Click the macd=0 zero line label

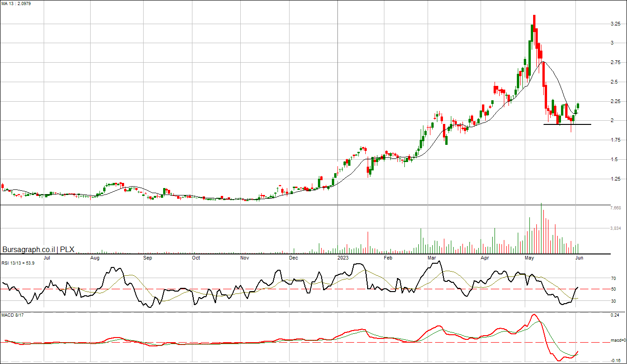click(617, 340)
